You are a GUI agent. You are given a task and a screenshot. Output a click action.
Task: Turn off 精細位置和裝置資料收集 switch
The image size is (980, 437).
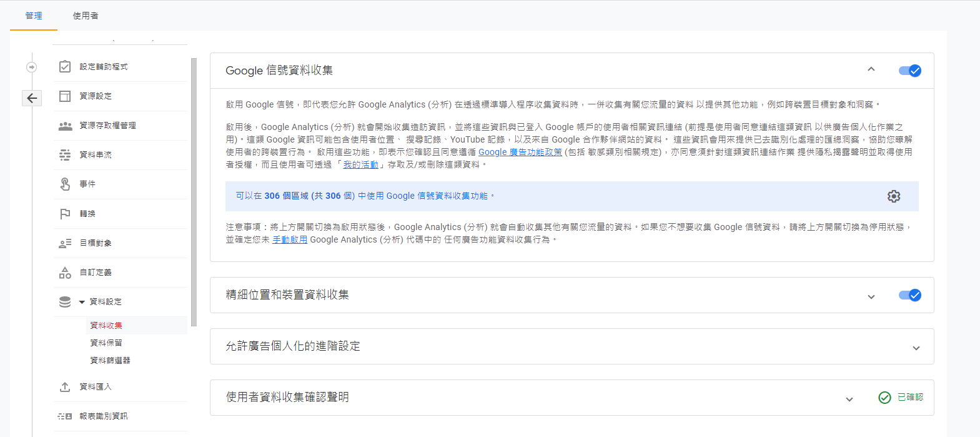pyautogui.click(x=909, y=295)
